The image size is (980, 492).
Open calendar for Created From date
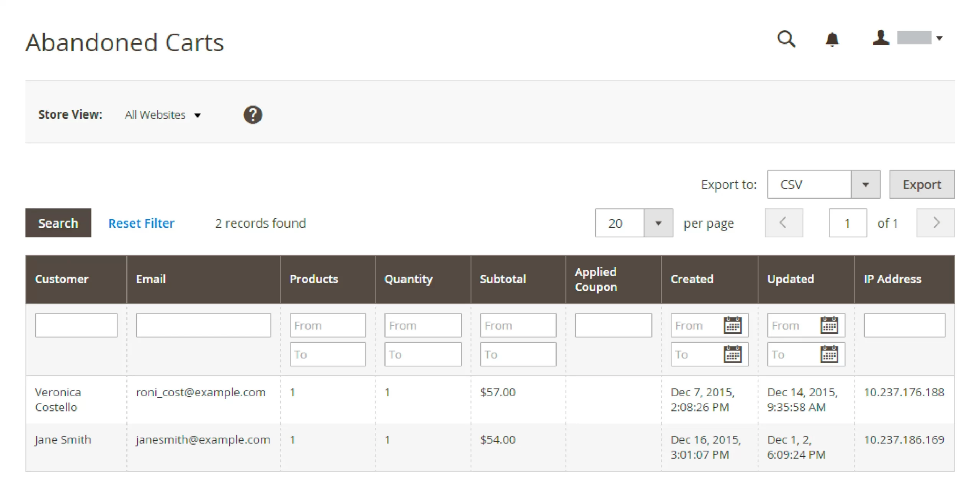tap(733, 325)
